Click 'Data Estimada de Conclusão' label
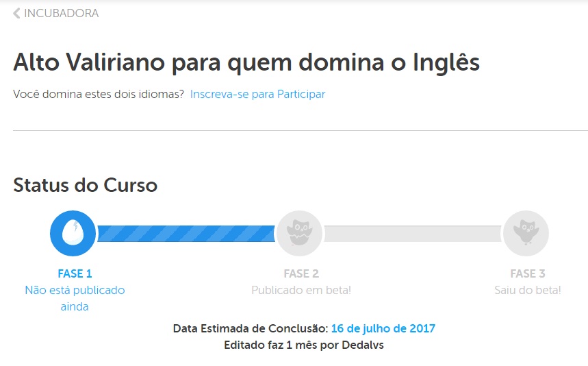The height and width of the screenshot is (366, 588). (251, 328)
